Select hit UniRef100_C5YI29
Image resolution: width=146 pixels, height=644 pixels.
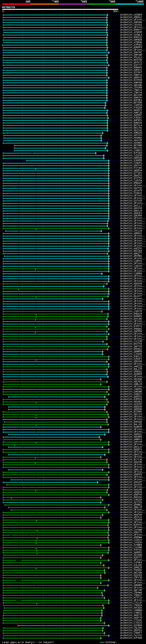(131, 231)
